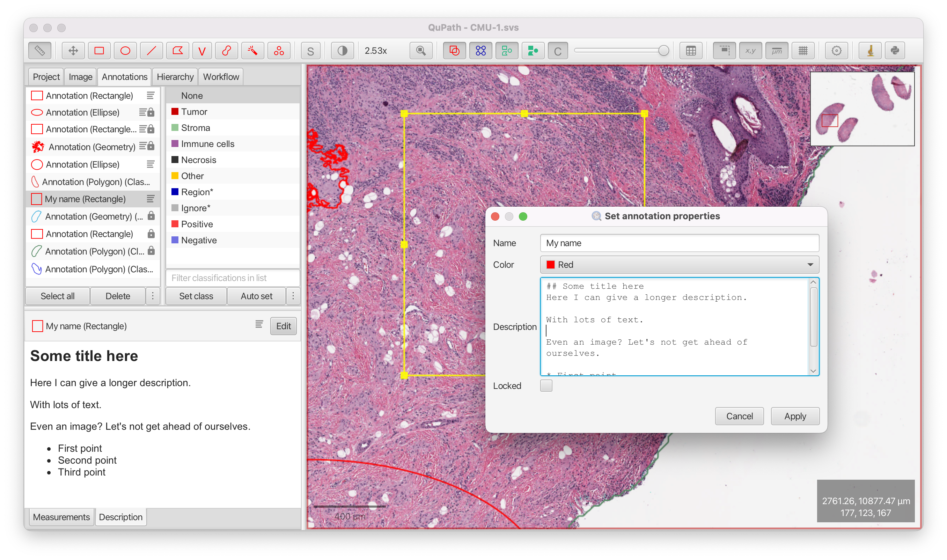Viewport: 947px width, 560px height.
Task: Select the Points tool
Action: 279,51
